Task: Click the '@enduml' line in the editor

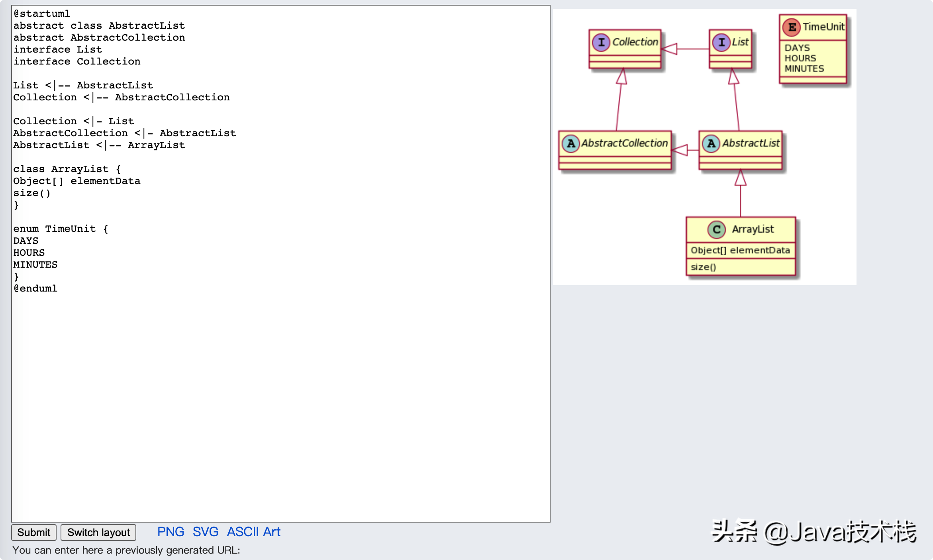Action: click(35, 288)
